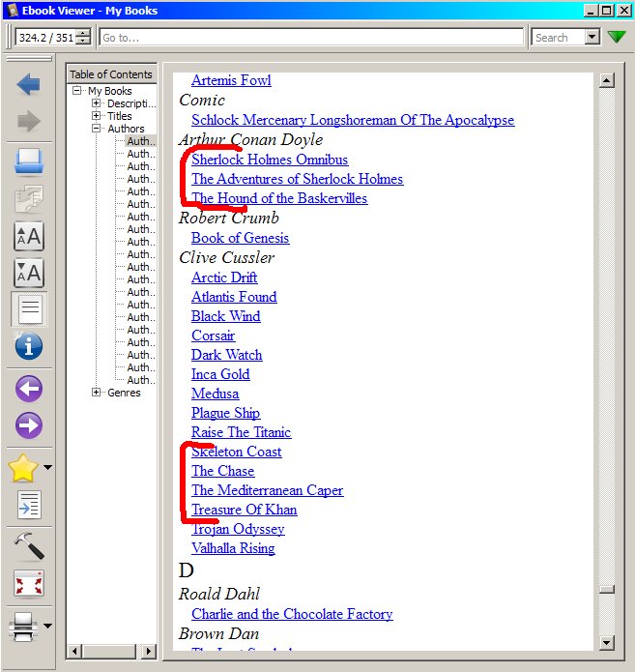
Task: Click the Print icon
Action: click(22, 627)
